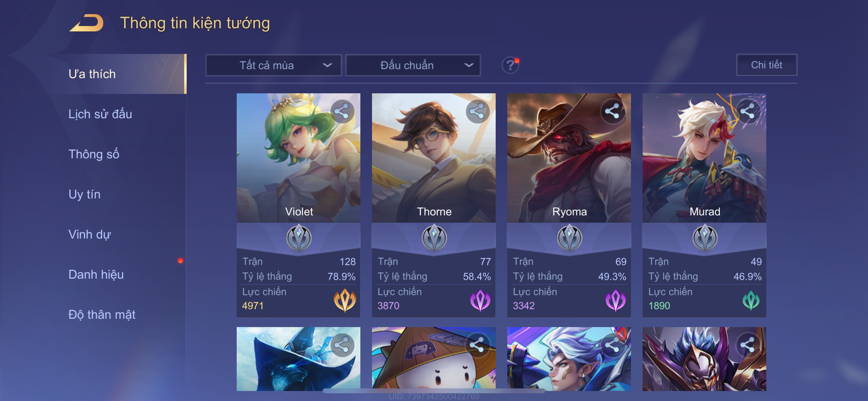
Task: Click Ryoma's silver mastery emblem
Action: (x=569, y=238)
